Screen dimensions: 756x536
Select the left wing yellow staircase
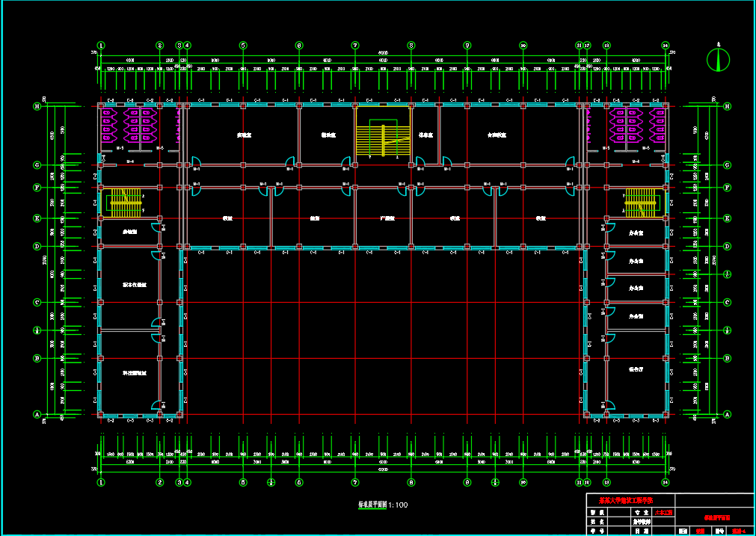click(123, 202)
